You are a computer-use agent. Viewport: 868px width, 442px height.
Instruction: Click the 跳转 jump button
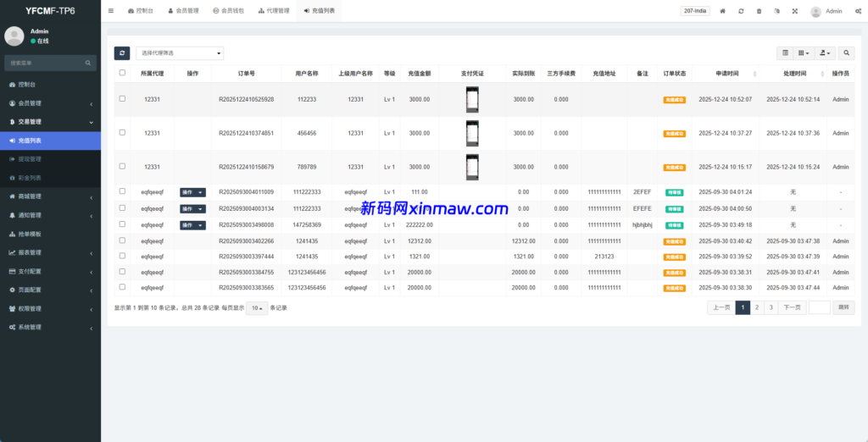tap(843, 307)
